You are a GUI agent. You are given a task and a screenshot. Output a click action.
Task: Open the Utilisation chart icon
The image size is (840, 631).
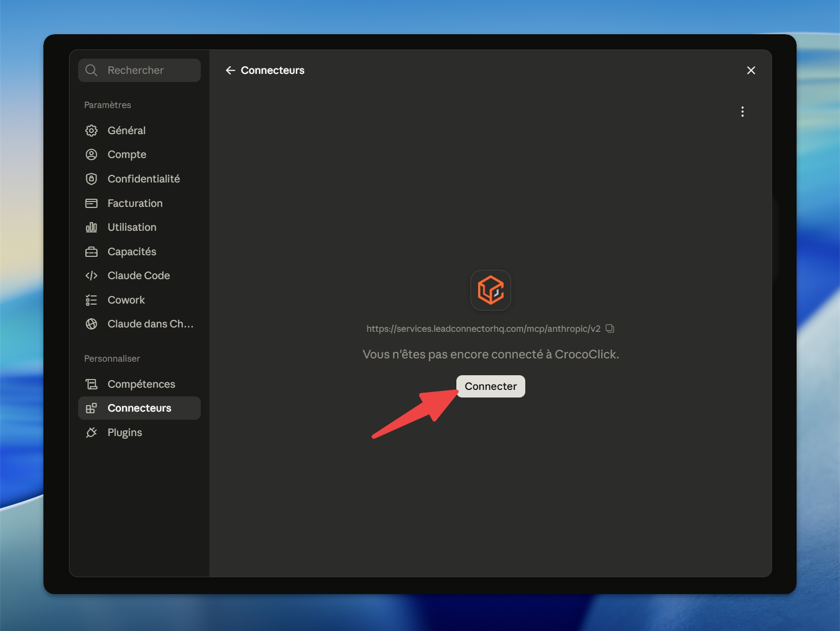pos(92,227)
